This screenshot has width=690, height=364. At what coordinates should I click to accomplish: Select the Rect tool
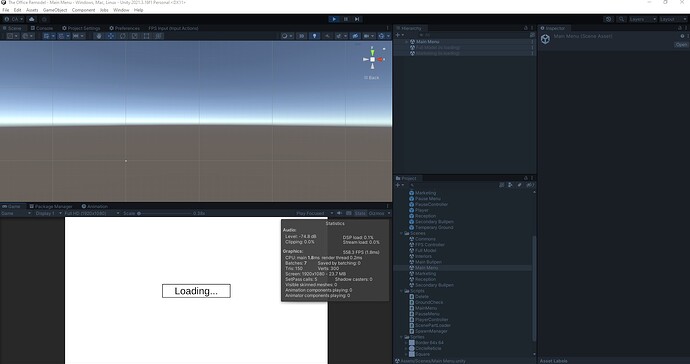tap(147, 36)
